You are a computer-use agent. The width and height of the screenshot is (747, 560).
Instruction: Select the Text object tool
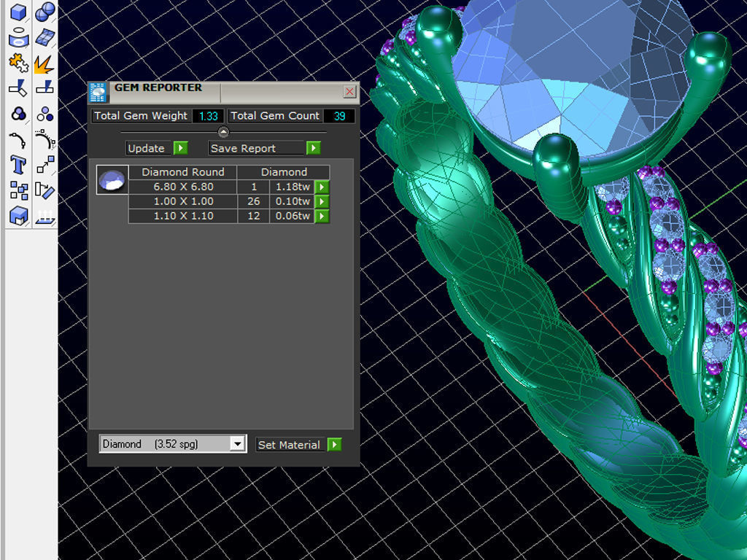click(18, 165)
